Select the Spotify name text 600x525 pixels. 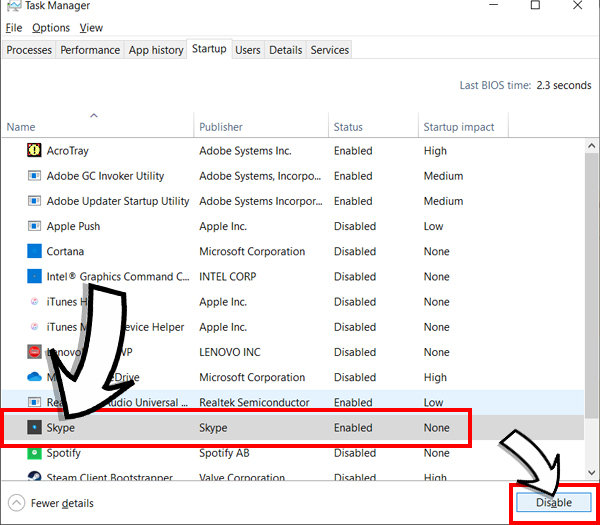(64, 453)
